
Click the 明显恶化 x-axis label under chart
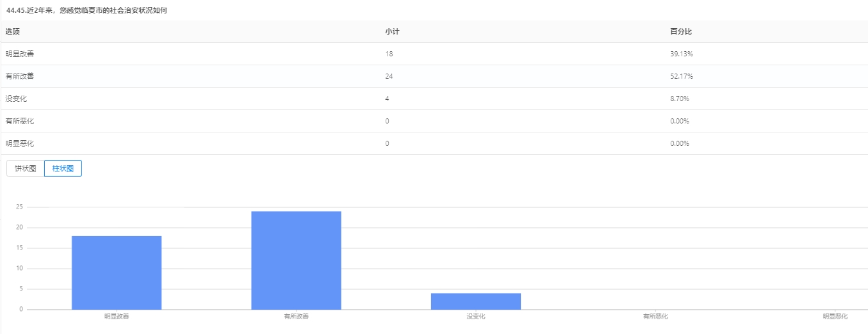point(835,316)
